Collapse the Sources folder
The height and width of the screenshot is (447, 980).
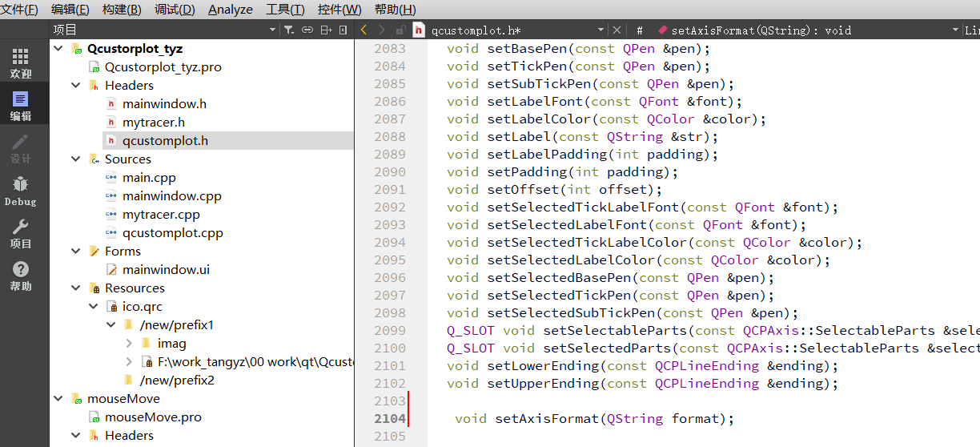pos(76,159)
